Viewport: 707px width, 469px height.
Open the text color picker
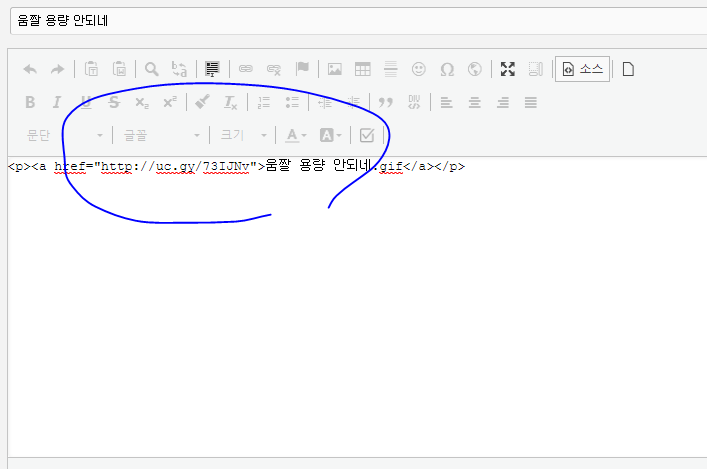pyautogui.click(x=295, y=135)
